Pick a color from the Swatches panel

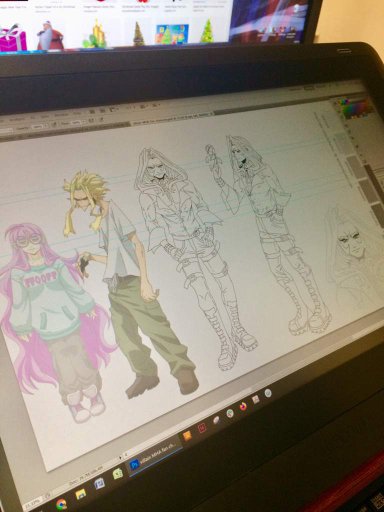tap(356, 108)
